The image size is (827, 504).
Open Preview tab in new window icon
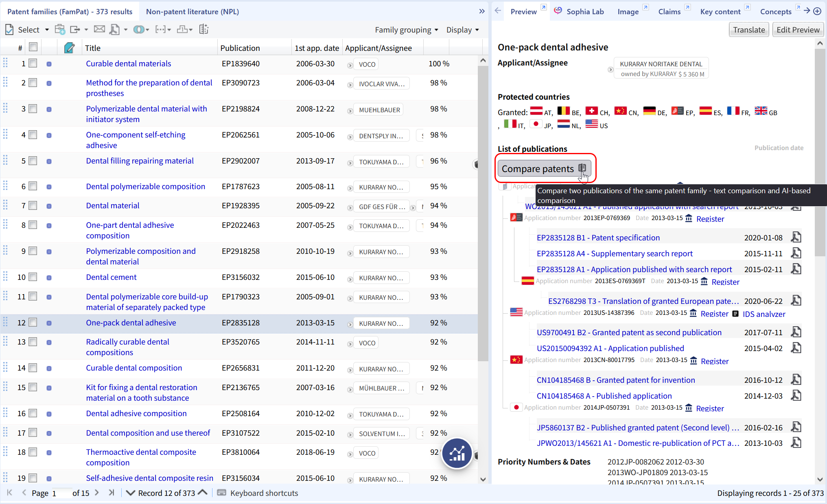point(544,7)
